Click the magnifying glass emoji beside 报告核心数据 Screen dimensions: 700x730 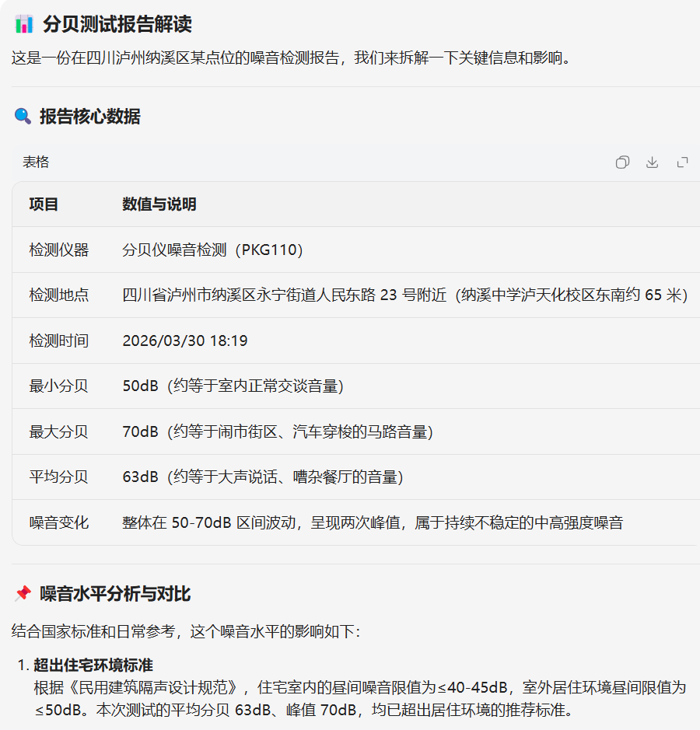coord(23,117)
